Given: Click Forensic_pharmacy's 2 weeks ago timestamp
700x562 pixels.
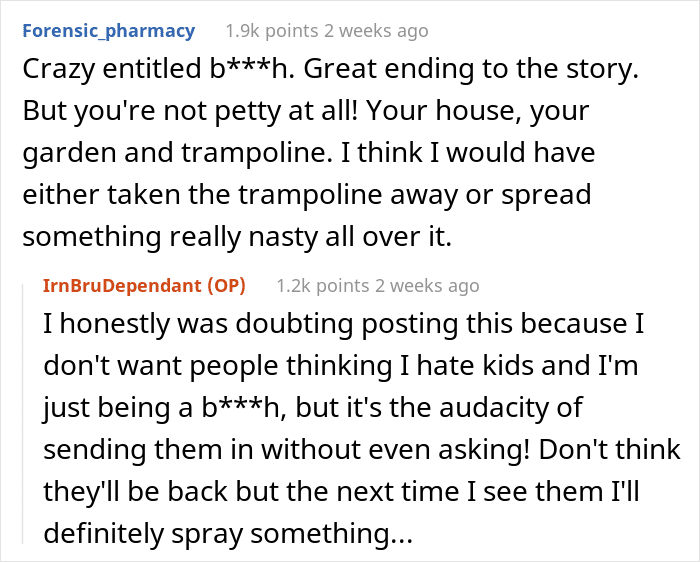Looking at the screenshot, I should click(376, 31).
